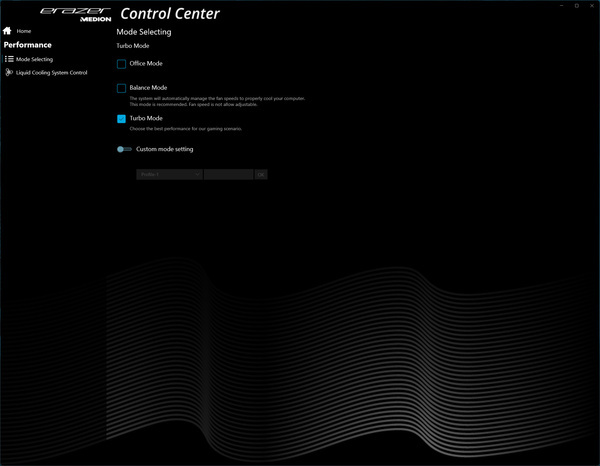The height and width of the screenshot is (466, 600).
Task: Open the Home menu item
Action: tap(24, 31)
